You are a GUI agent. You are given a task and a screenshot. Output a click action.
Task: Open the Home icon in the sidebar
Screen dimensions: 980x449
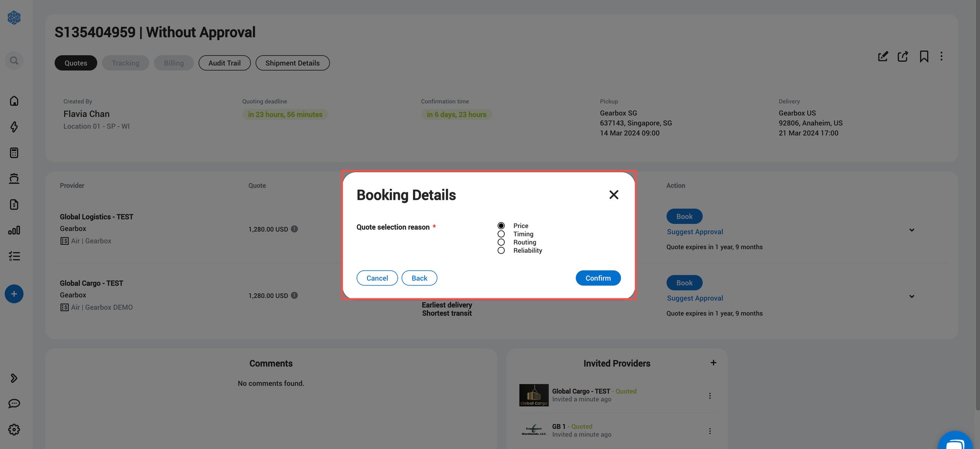click(x=14, y=101)
